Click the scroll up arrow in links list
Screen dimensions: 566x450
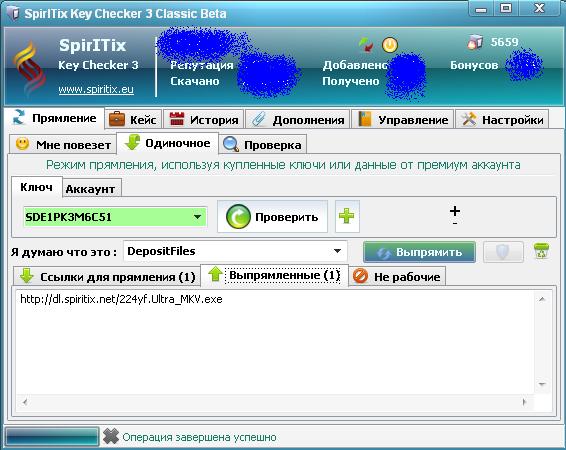pos(542,299)
